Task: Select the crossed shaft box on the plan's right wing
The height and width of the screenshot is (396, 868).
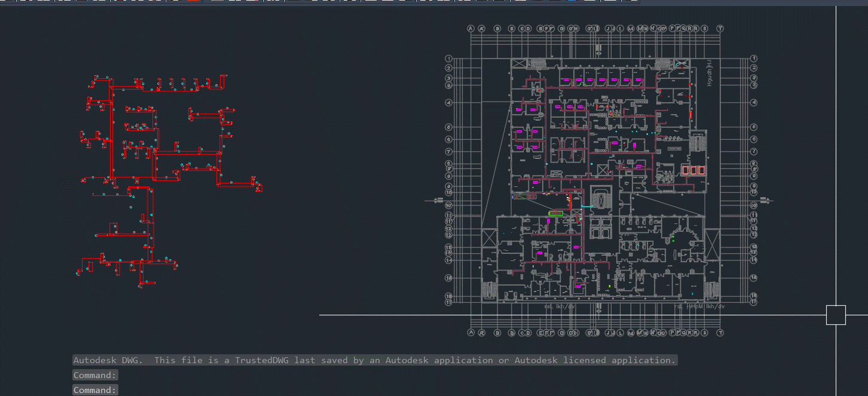Action: (713, 245)
